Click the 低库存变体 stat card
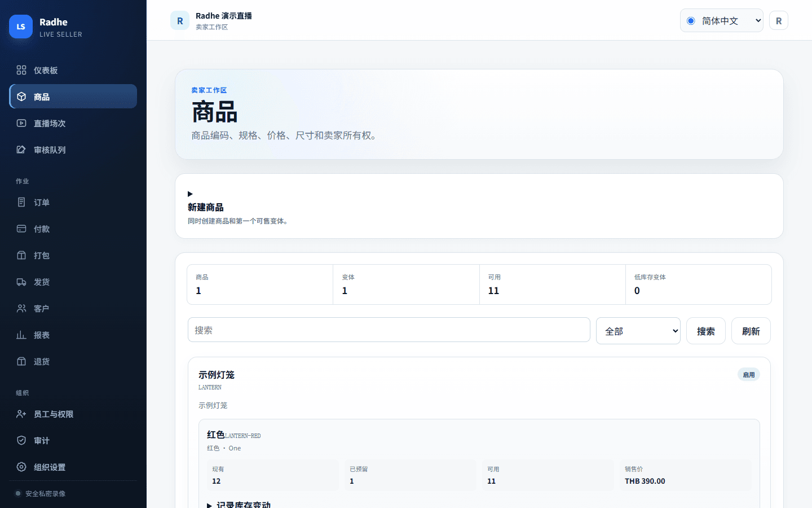The width and height of the screenshot is (812, 508). coord(698,284)
